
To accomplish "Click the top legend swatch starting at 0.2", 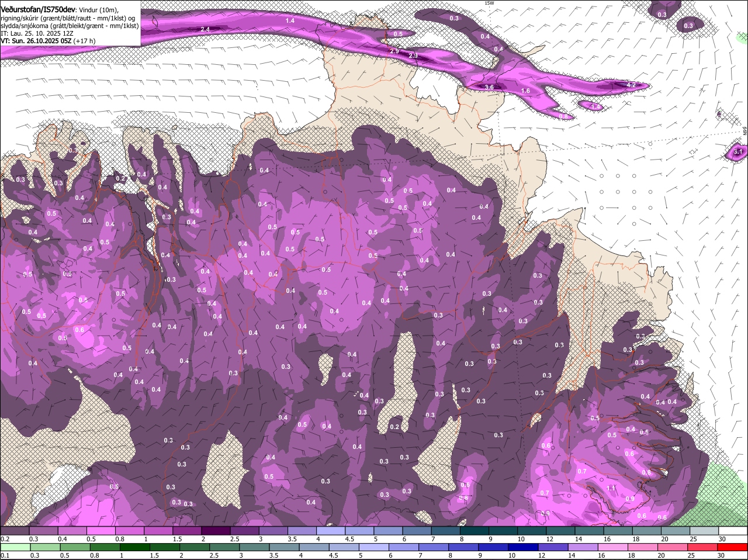I will click(15, 531).
